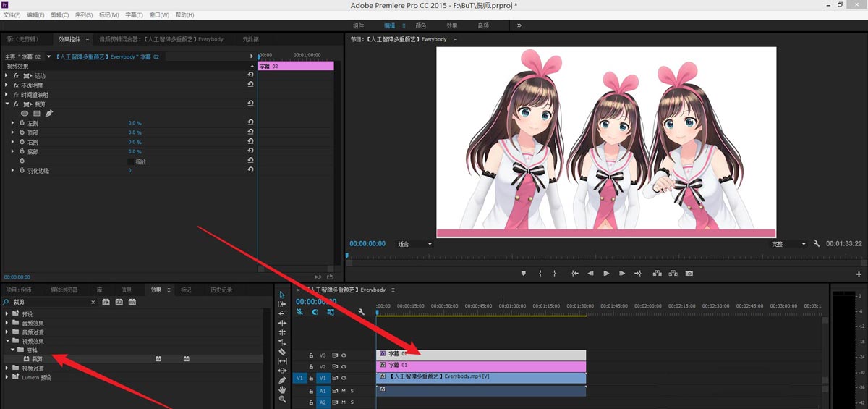Expand the Video Transitions folder
This screenshot has width=868, height=409.
(7, 368)
